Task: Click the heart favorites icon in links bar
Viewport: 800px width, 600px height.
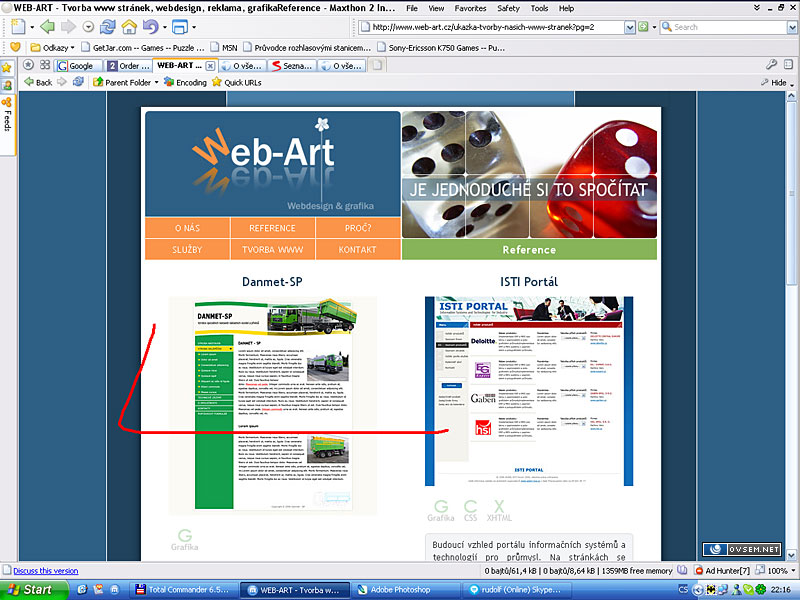Action: coord(15,47)
